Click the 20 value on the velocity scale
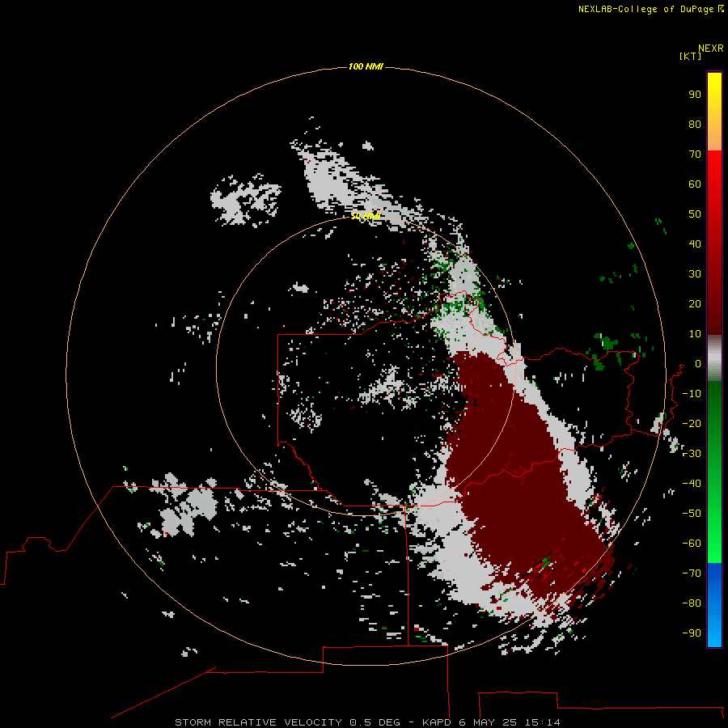This screenshot has height=728, width=728. pos(695,303)
